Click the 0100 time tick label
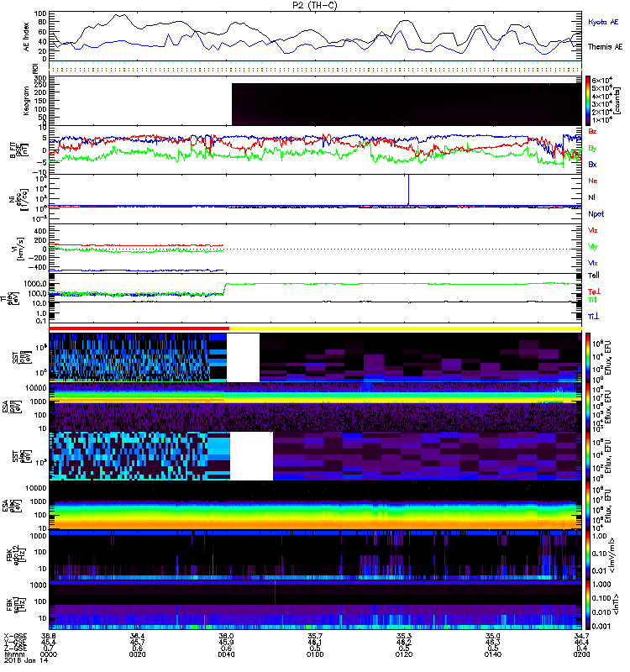The height and width of the screenshot is (672, 630). tap(315, 654)
